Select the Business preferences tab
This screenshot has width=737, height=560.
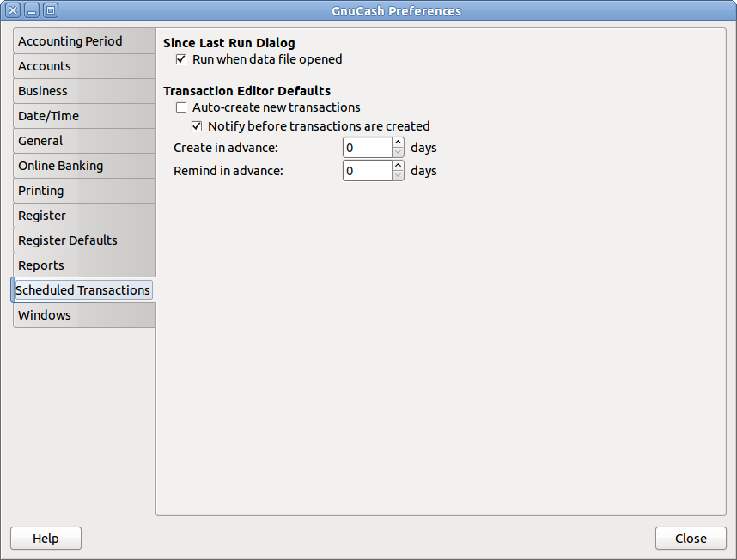tap(84, 91)
